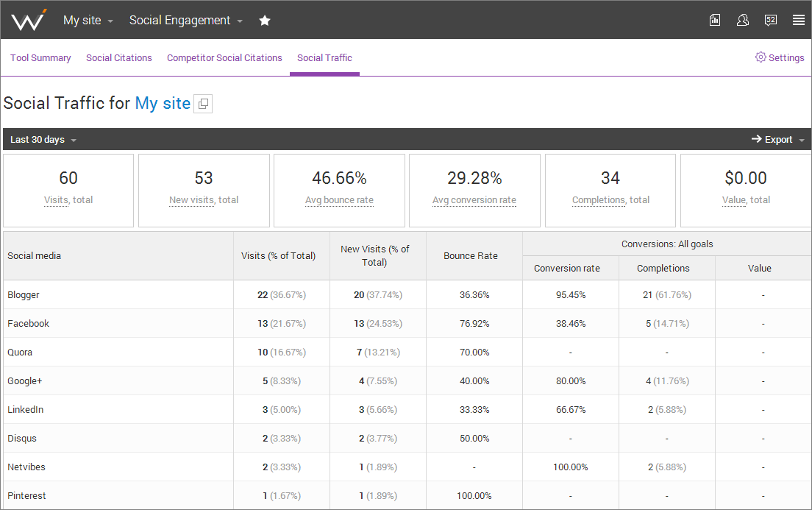Image resolution: width=812 pixels, height=510 pixels.
Task: Click Blogger visits value 22 (36.67%)
Action: point(282,295)
